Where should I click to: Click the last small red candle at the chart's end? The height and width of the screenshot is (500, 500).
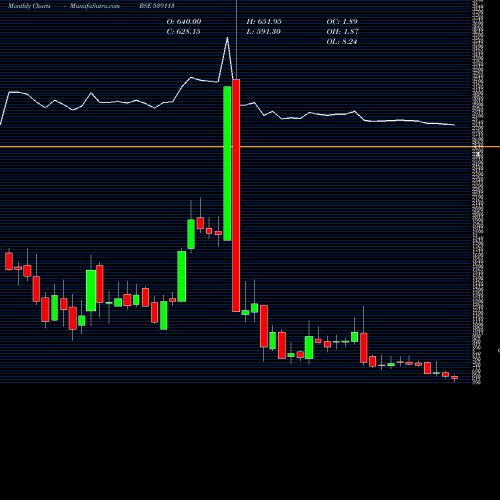[455, 377]
